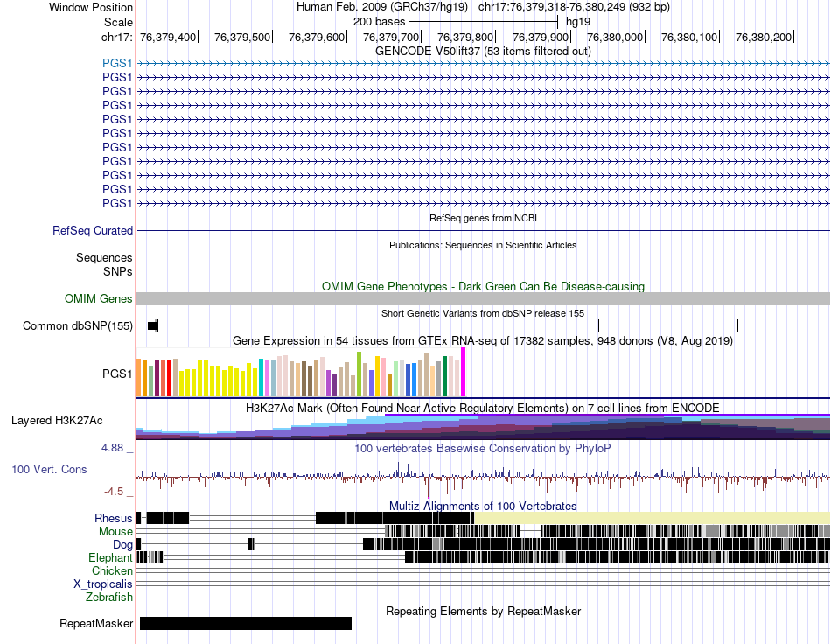Image resolution: width=831 pixels, height=644 pixels.
Task: Click the gray OMIM Genes bar
Action: [483, 299]
